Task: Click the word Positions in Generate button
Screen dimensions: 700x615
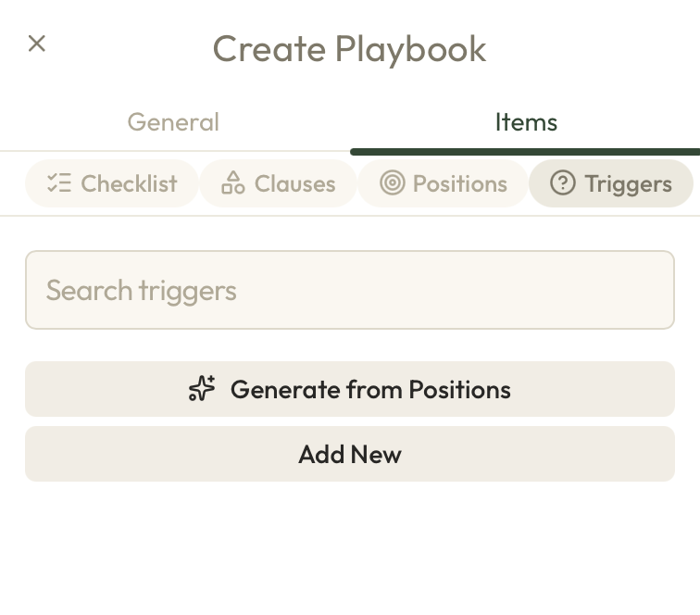Action: click(460, 389)
